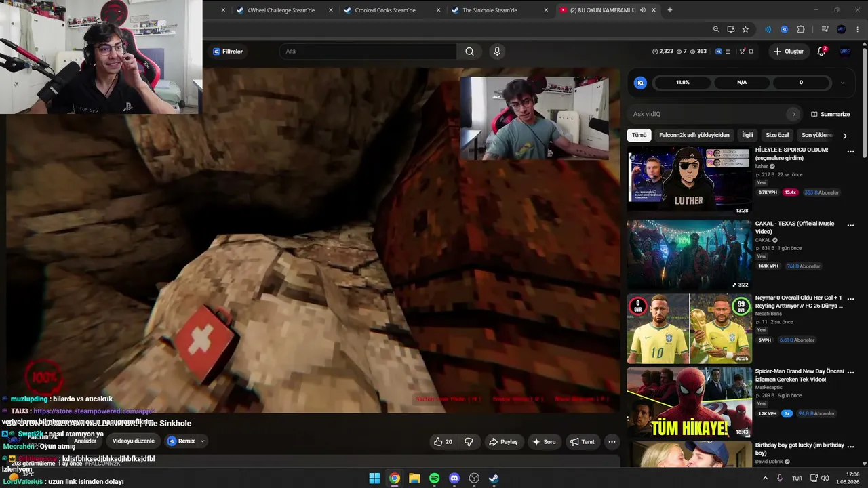
Task: Click the Videoyu düzenle button
Action: (x=134, y=441)
